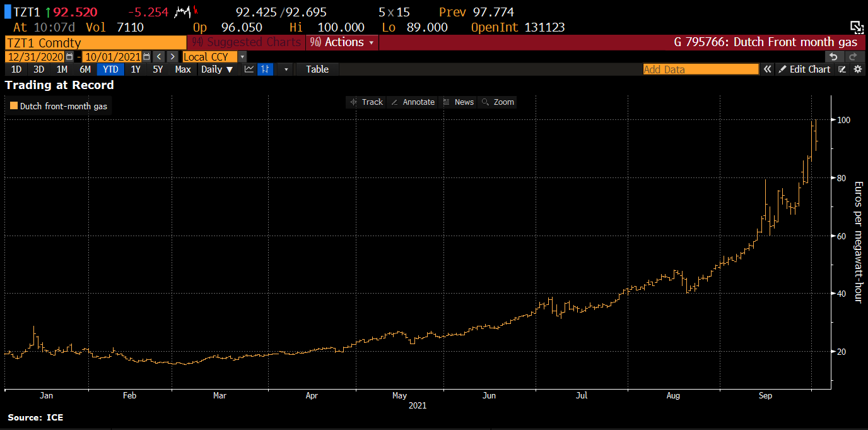Go to previous date range arrow
Image resolution: width=868 pixels, height=430 pixels.
pos(158,57)
